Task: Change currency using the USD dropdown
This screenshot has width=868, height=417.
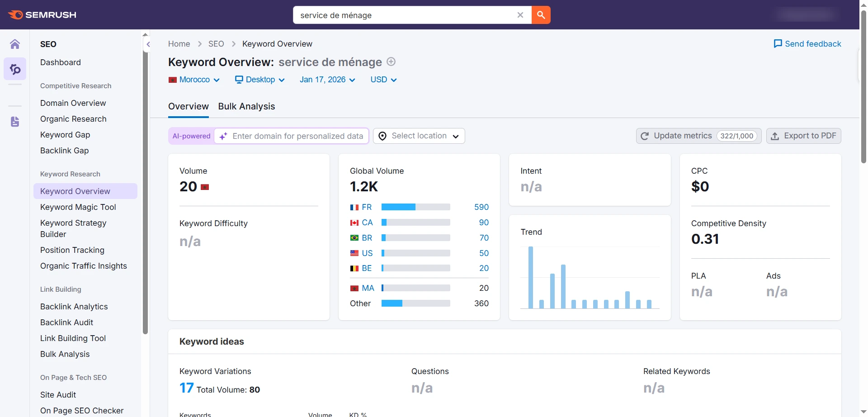Action: click(382, 80)
